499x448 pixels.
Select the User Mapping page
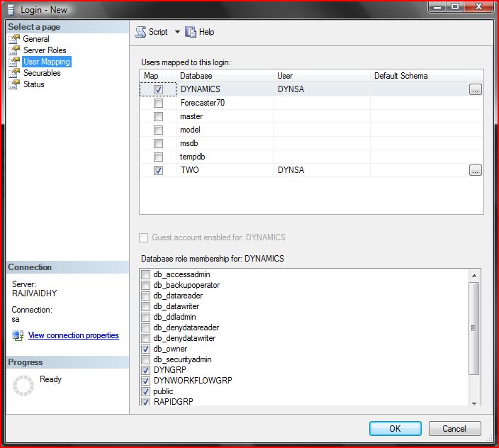click(x=46, y=62)
